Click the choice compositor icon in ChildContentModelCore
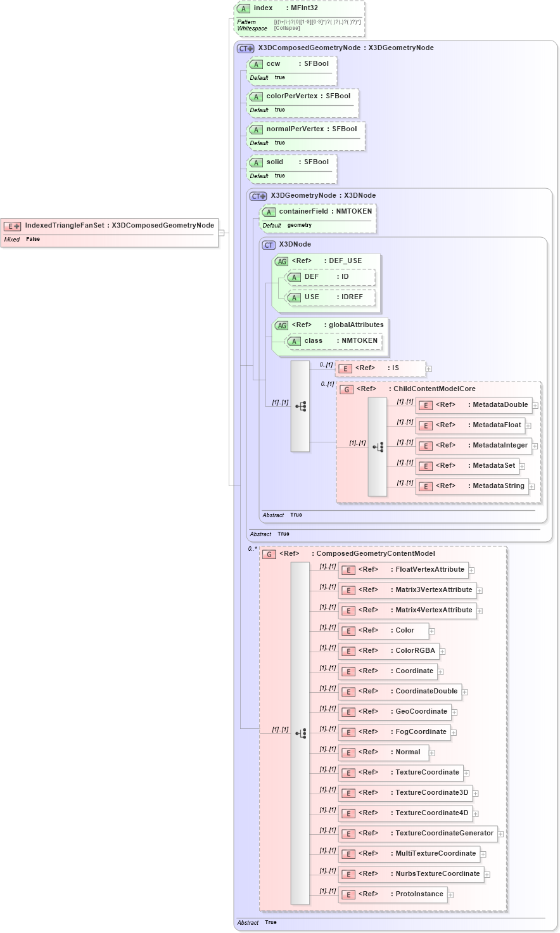The height and width of the screenshot is (933, 560). click(378, 447)
